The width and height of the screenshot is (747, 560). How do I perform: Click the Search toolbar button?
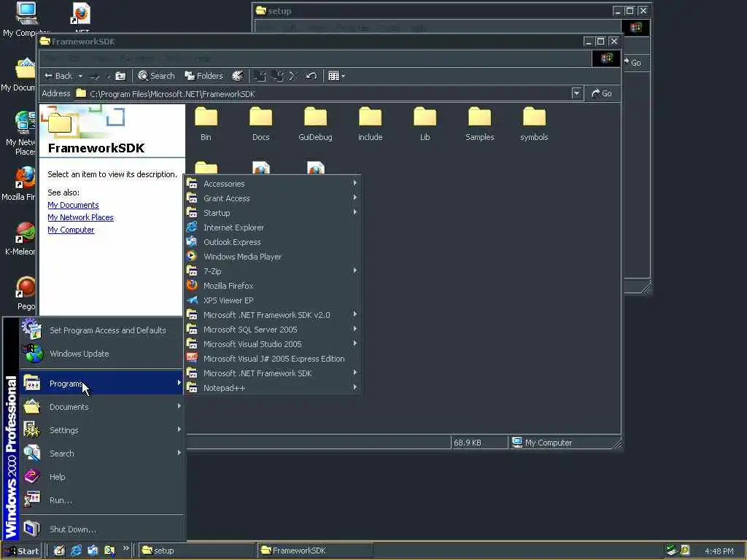click(156, 76)
